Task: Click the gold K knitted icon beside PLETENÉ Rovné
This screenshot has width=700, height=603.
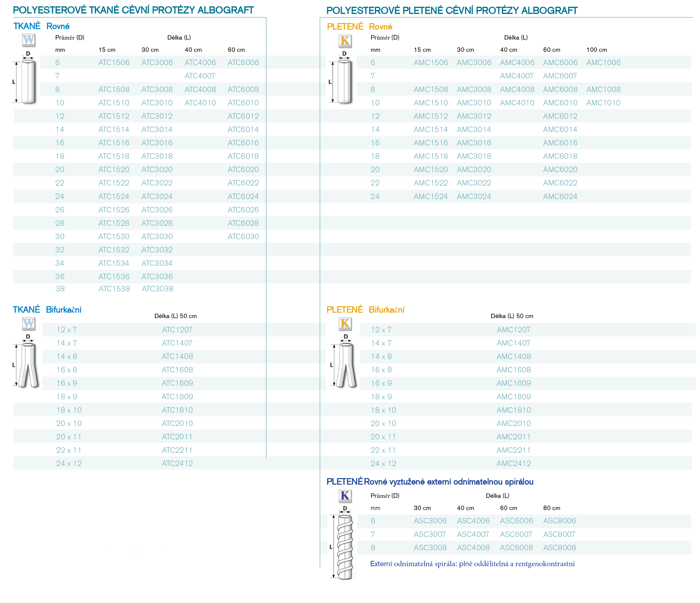Action: pyautogui.click(x=345, y=41)
